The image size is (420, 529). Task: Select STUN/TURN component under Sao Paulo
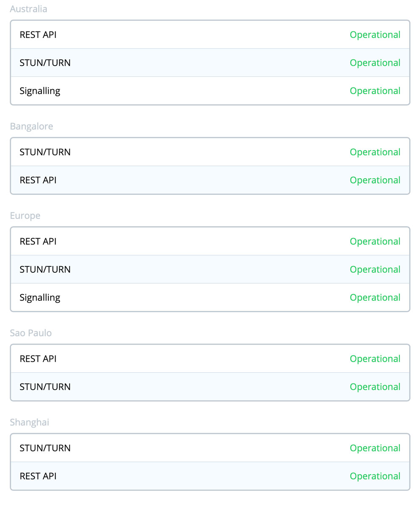45,387
